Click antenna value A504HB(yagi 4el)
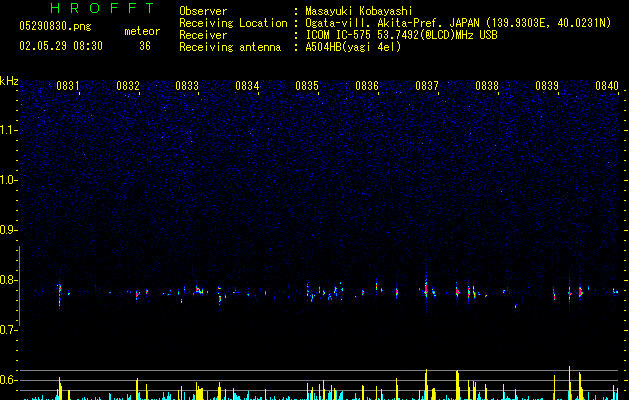The image size is (629, 400). coord(353,47)
